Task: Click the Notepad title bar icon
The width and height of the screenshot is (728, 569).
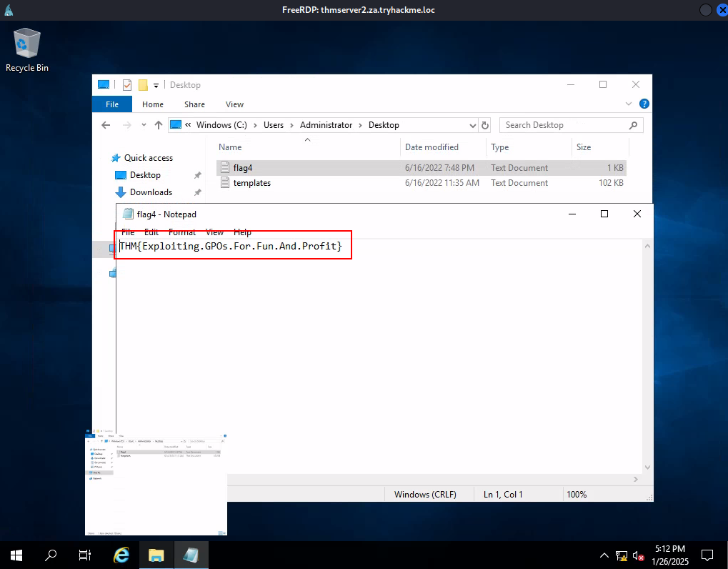Action: click(x=128, y=214)
